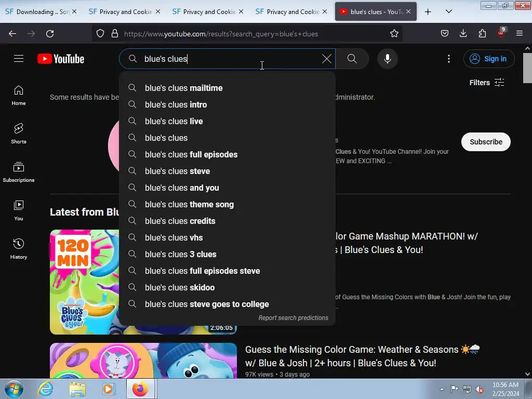
Task: Choose suggestion blue's clues steve goes to college
Action: (x=227, y=304)
